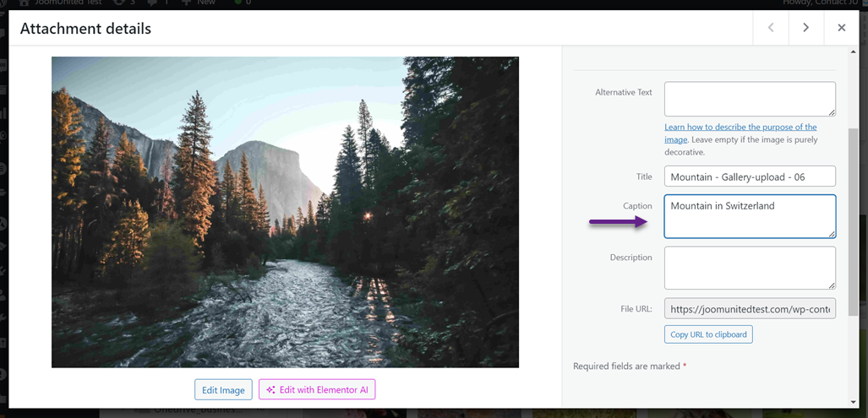868x418 pixels.
Task: Open Edit with Elementor AI
Action: [317, 390]
